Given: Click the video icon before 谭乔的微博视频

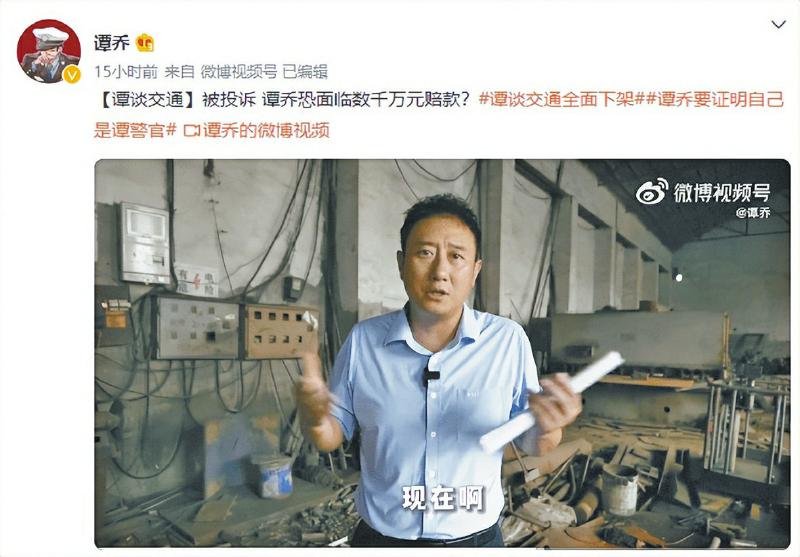Looking at the screenshot, I should [191, 131].
